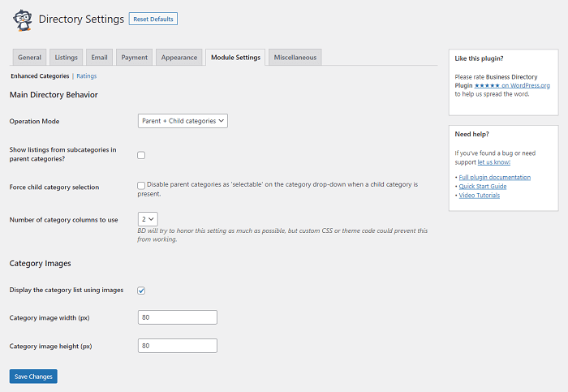Viewport: 568px width, 392px height.
Task: Enable show listings from subcategories checkbox
Action: point(141,155)
